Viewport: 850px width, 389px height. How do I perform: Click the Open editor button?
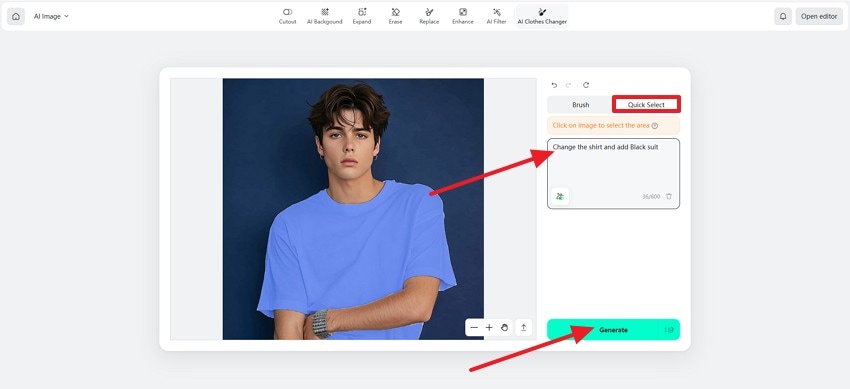pyautogui.click(x=819, y=16)
